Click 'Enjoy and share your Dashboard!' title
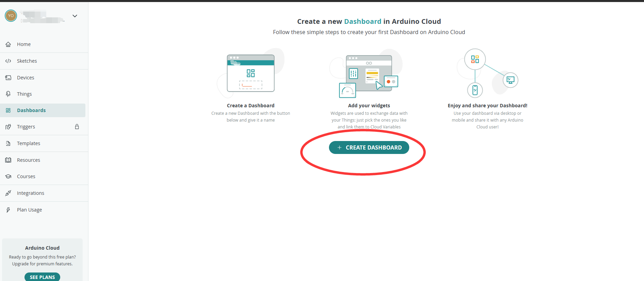Image resolution: width=644 pixels, height=281 pixels. coord(488,106)
